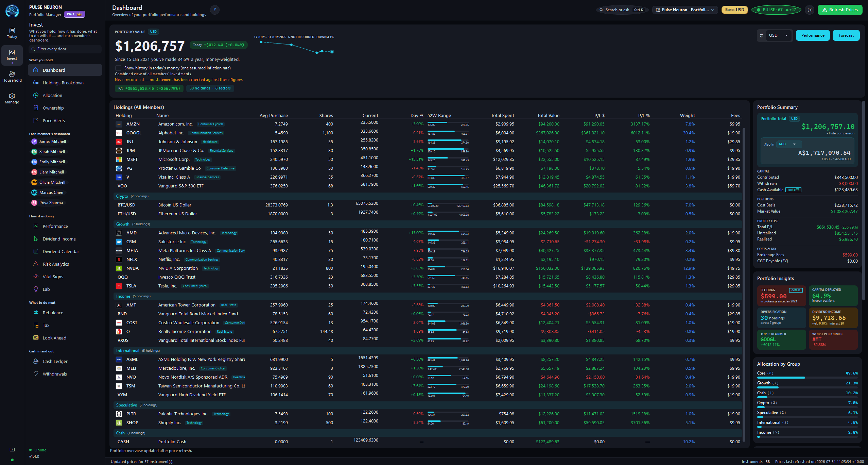This screenshot has width=868, height=465.
Task: Open the USD currency dropdown
Action: [x=779, y=35]
